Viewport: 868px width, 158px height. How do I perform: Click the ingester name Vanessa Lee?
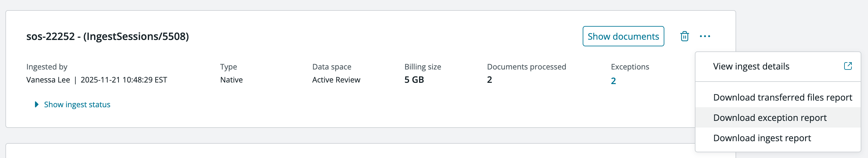(48, 80)
